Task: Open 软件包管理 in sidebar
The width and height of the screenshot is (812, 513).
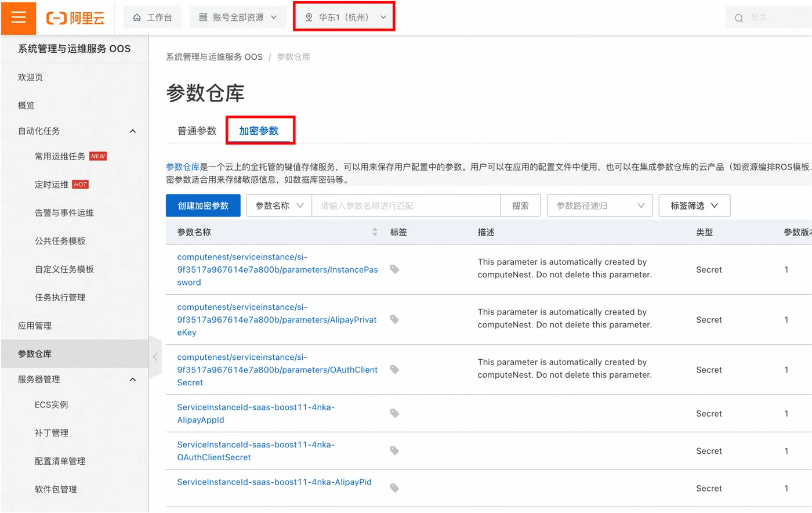Action: point(56,489)
